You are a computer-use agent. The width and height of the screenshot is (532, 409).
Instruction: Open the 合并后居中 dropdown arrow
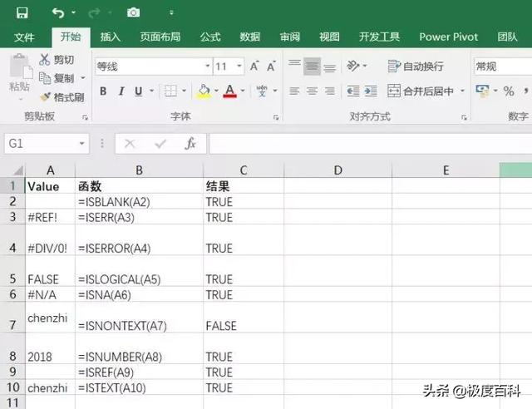point(462,91)
